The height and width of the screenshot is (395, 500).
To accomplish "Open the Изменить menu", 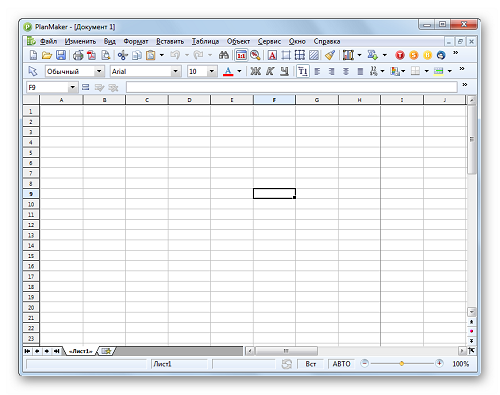I will [x=80, y=41].
